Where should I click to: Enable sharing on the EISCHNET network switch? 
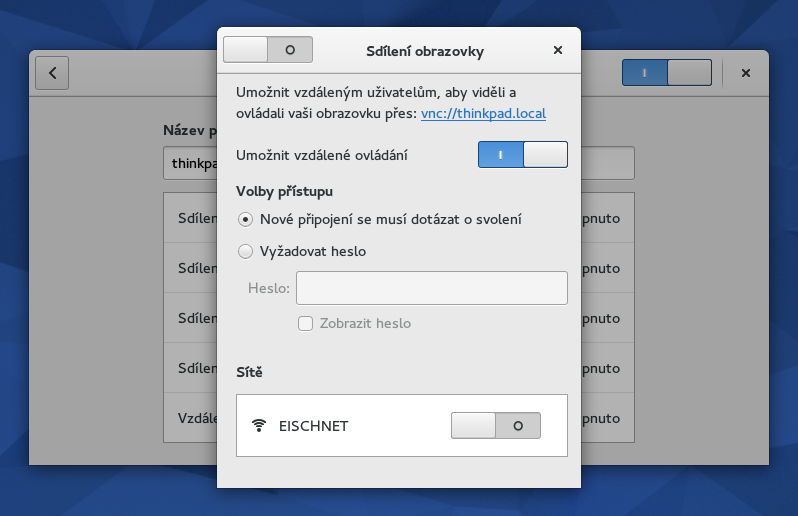pos(495,425)
